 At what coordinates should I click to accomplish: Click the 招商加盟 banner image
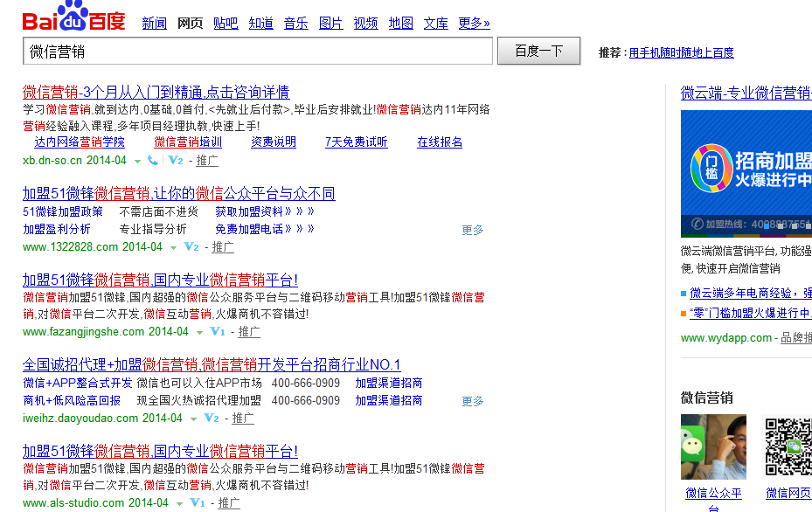(746, 173)
